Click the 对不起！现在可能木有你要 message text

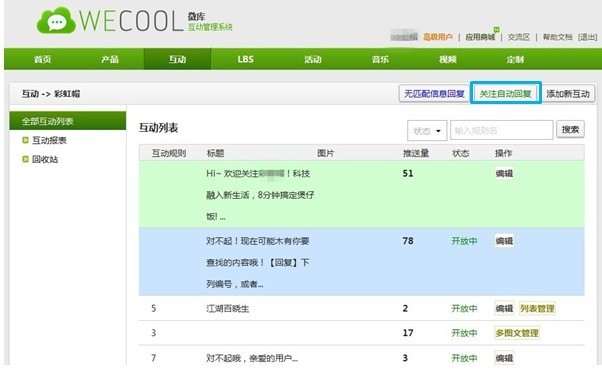258,263
